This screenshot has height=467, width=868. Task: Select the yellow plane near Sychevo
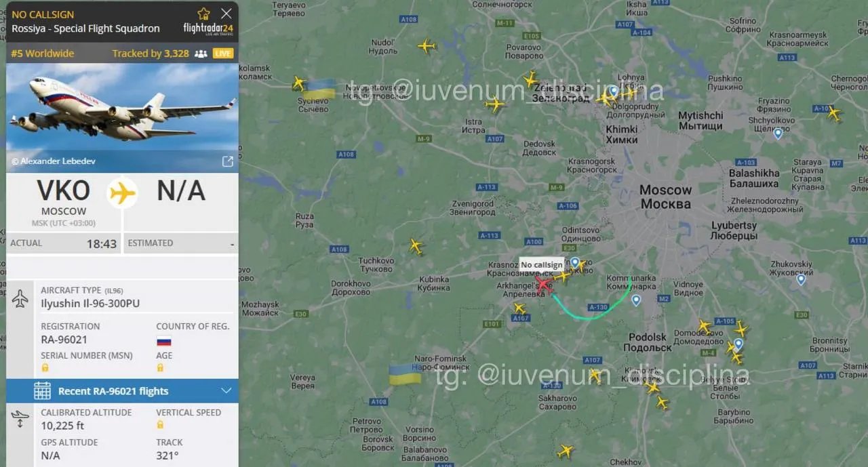pyautogui.click(x=299, y=83)
